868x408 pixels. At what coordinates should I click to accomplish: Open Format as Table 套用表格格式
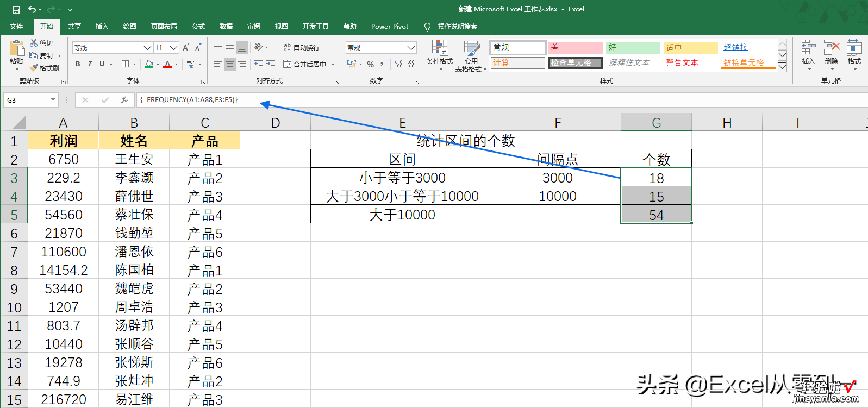(471, 55)
